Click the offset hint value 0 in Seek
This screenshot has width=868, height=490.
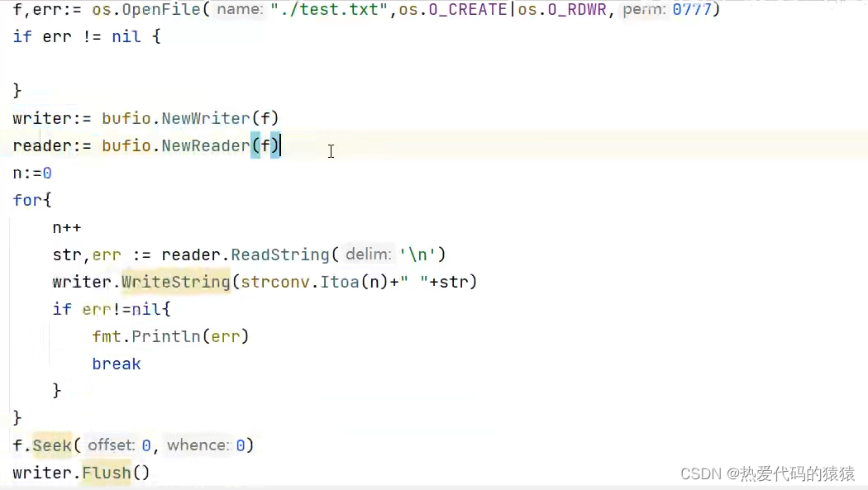coord(146,445)
